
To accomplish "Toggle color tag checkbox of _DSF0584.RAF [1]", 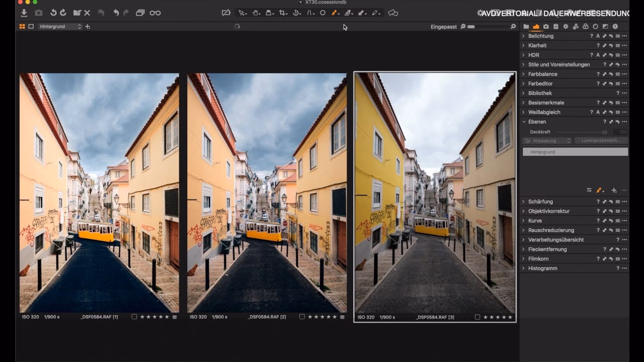I will pyautogui.click(x=134, y=317).
